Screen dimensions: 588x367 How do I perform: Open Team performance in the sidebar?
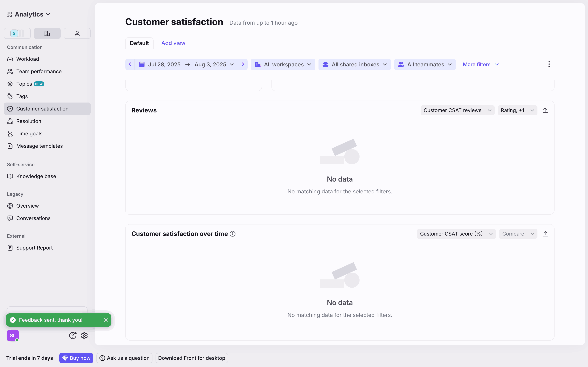pyautogui.click(x=39, y=71)
